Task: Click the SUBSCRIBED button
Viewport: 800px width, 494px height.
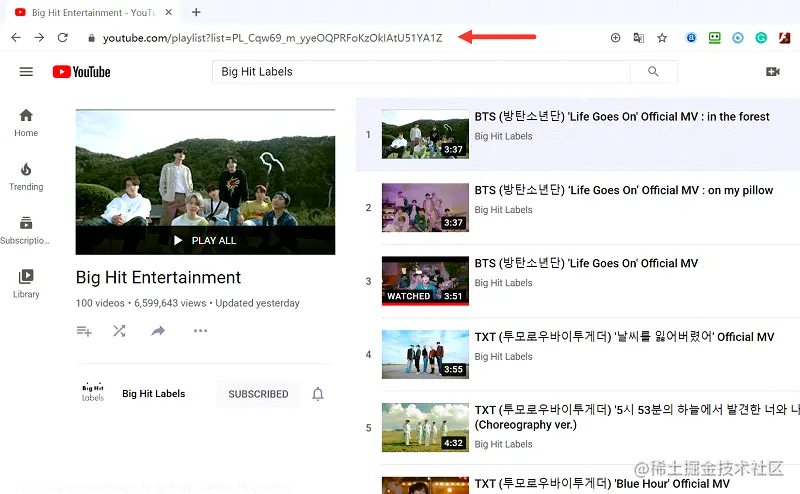Action: tap(258, 394)
